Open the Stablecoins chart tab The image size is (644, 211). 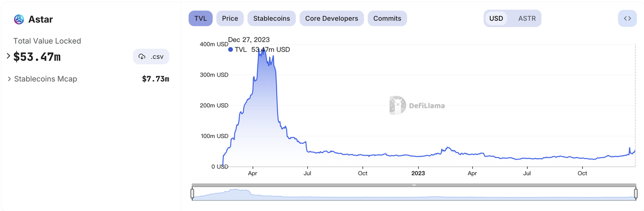pos(272,19)
